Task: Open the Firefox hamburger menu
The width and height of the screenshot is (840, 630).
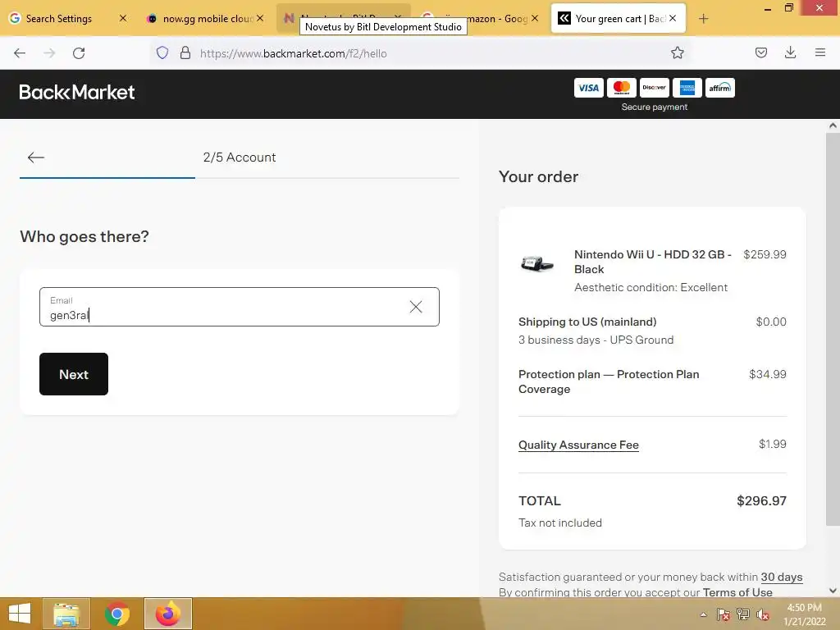Action: click(820, 53)
